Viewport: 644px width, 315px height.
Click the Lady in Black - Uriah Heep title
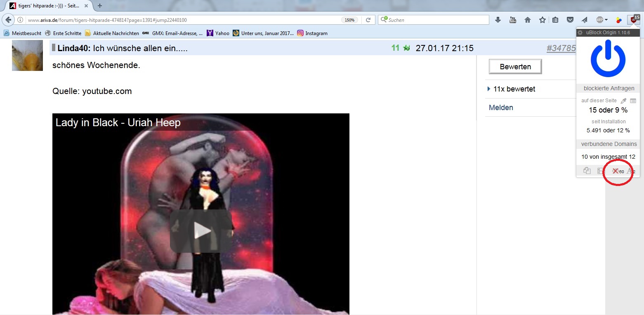(x=118, y=122)
